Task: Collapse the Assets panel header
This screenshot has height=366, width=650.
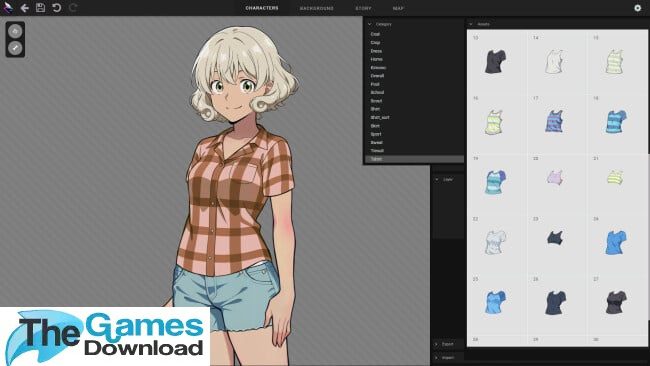Action: pos(480,24)
